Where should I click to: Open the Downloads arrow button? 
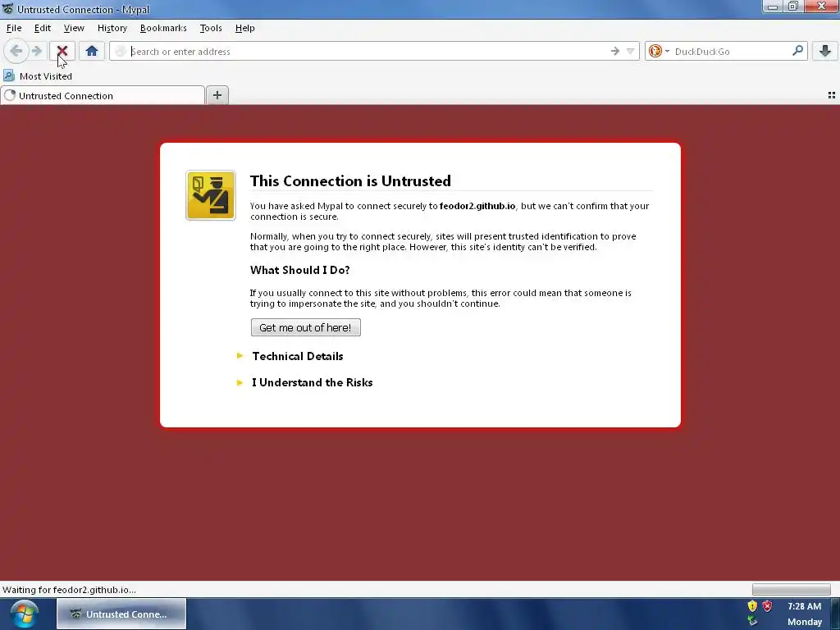tap(825, 51)
